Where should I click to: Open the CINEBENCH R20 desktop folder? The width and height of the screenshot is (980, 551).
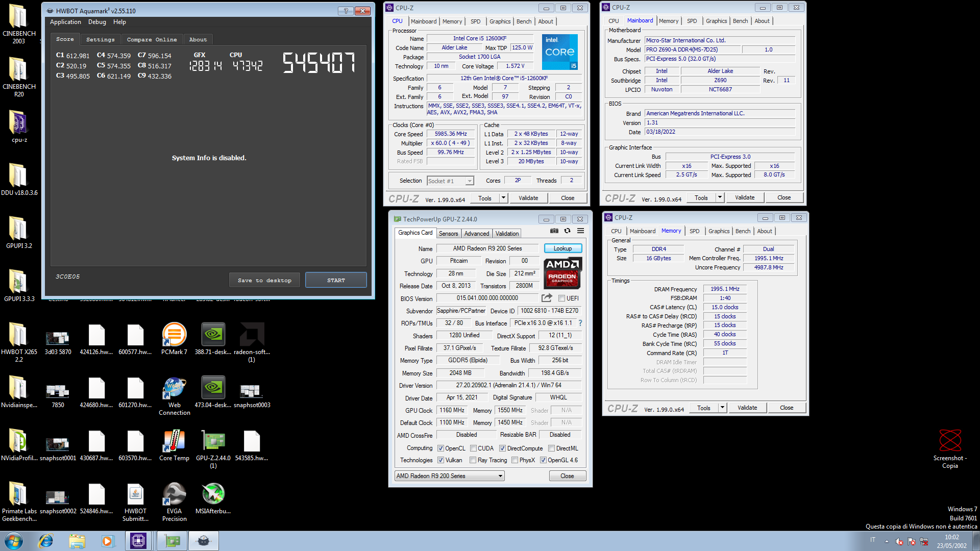coord(19,76)
